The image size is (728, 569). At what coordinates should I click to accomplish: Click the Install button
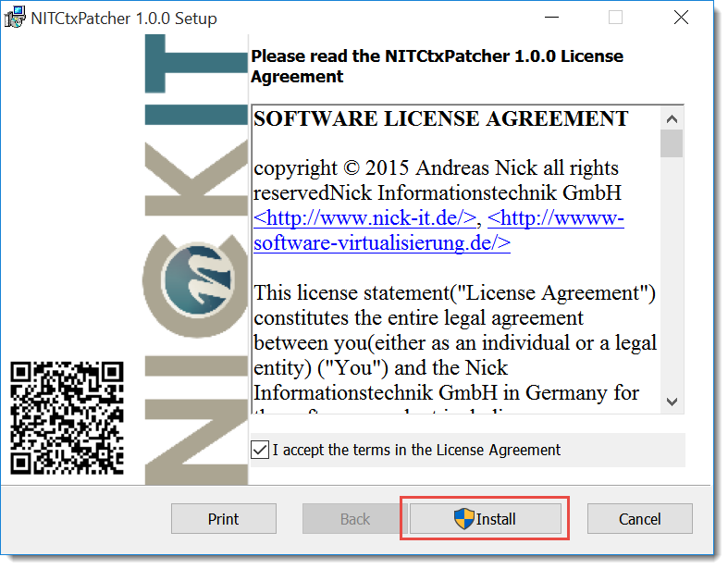coord(485,518)
